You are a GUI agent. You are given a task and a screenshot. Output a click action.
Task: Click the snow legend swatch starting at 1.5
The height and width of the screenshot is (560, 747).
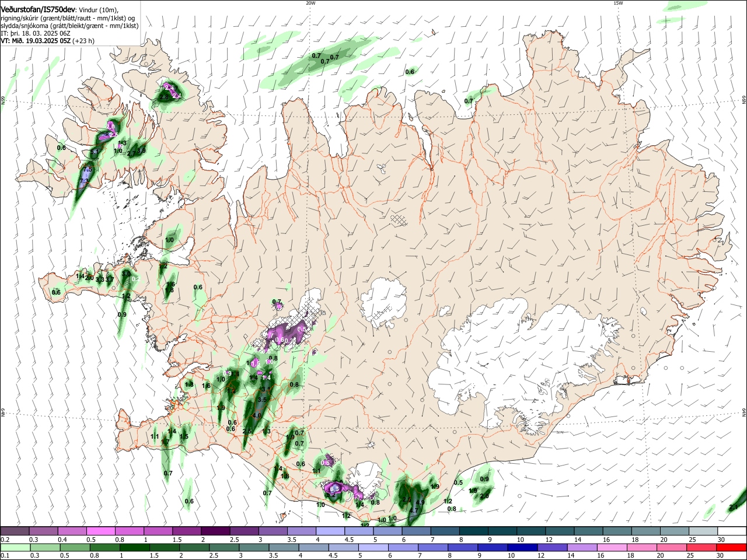pos(187,531)
